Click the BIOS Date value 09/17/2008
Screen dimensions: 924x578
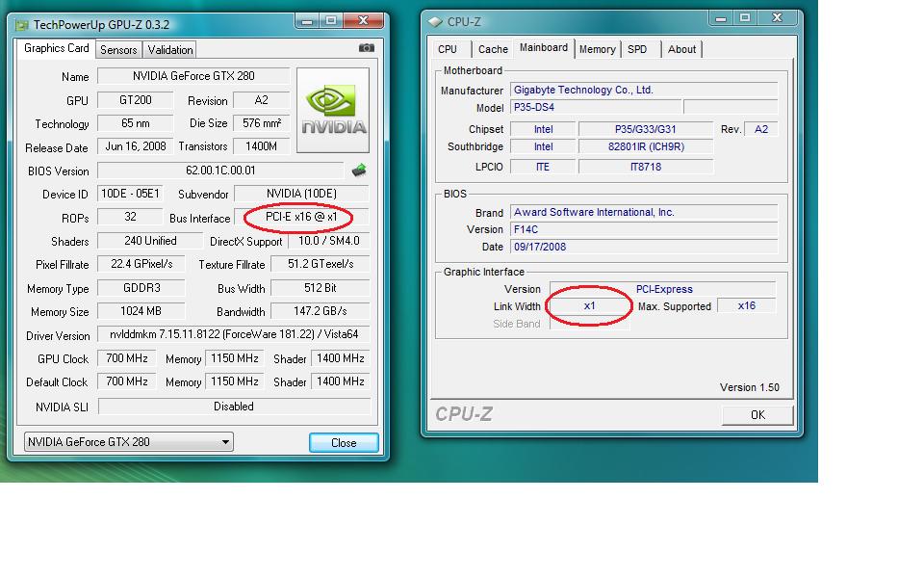tap(644, 247)
